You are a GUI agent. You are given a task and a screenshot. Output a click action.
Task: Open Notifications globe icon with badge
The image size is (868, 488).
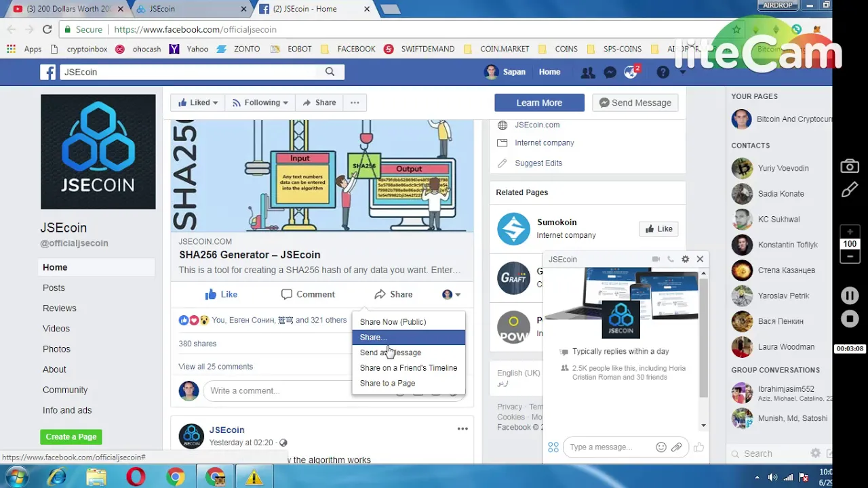pyautogui.click(x=631, y=73)
